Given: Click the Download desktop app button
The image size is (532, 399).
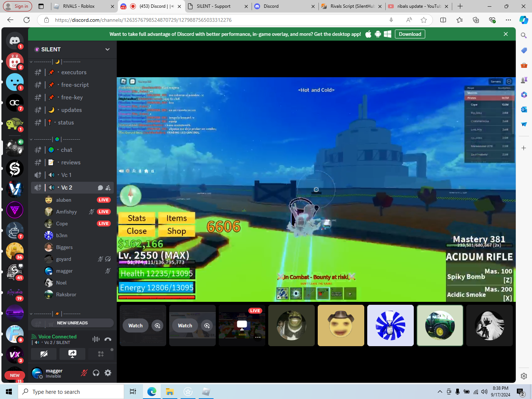Looking at the screenshot, I should point(410,34).
